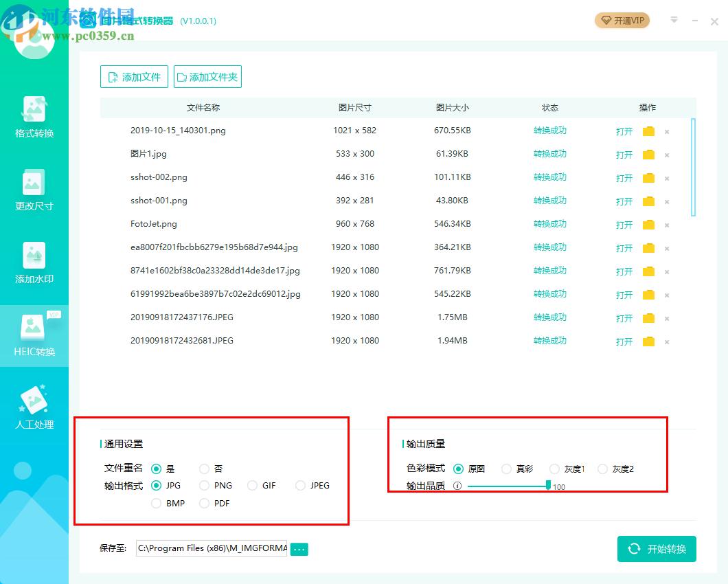Choose 真彩 color mode

point(506,469)
